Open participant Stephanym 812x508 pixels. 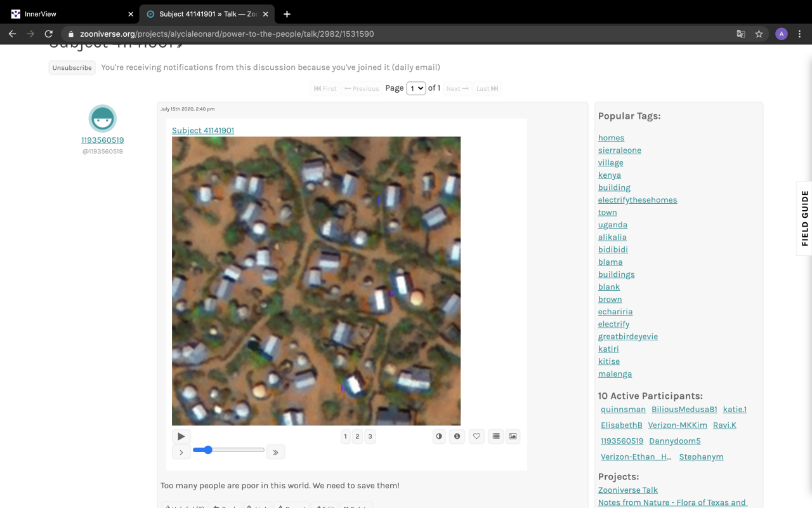tap(701, 457)
